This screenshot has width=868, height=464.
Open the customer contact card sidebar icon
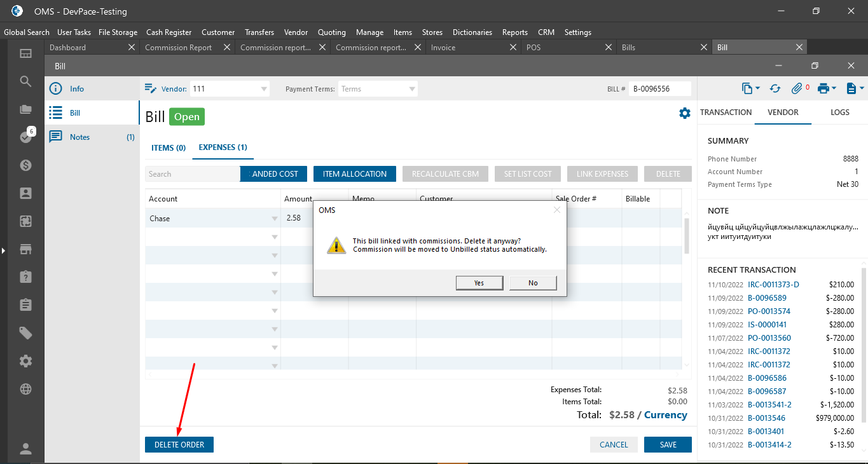[26, 193]
